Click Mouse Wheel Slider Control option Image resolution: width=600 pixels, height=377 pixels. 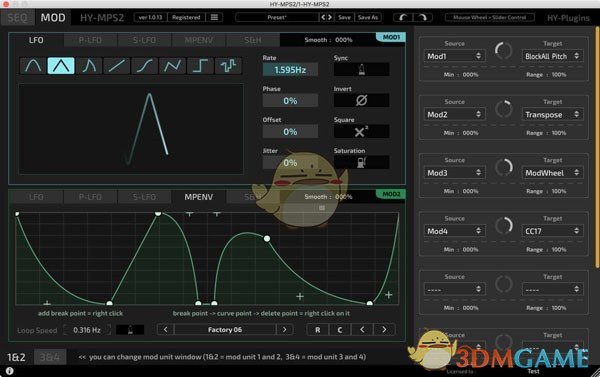(x=489, y=17)
